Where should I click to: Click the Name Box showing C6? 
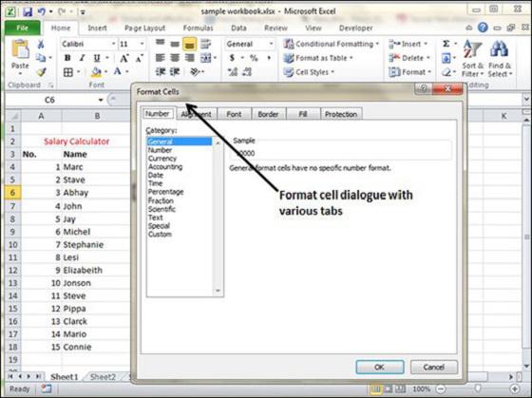[54, 100]
